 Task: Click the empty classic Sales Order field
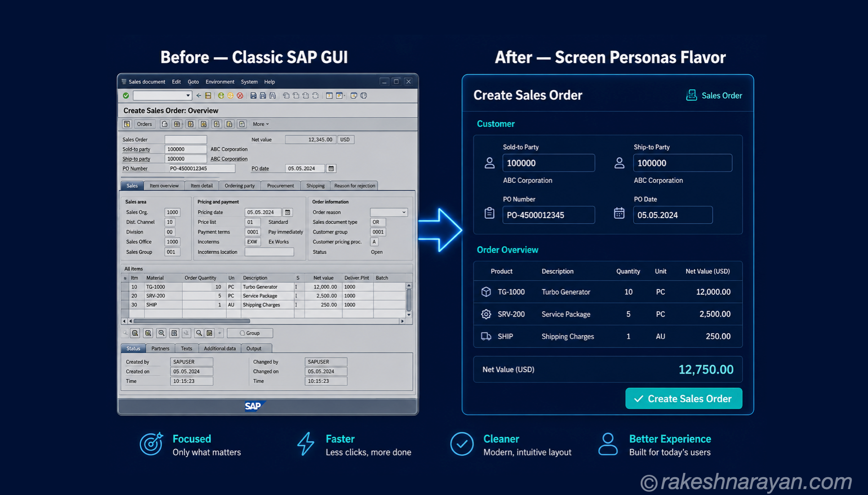(186, 139)
